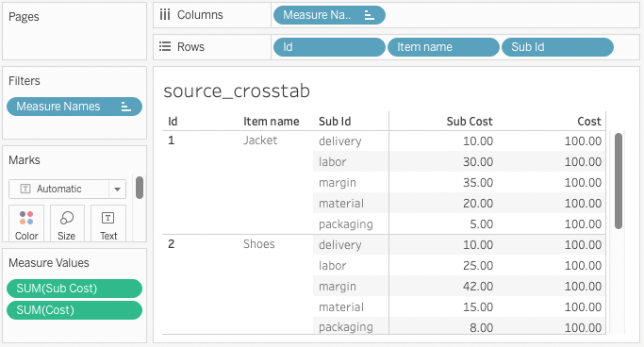The height and width of the screenshot is (347, 644).
Task: Select the Item name pill in Rows
Action: pyautogui.click(x=443, y=47)
